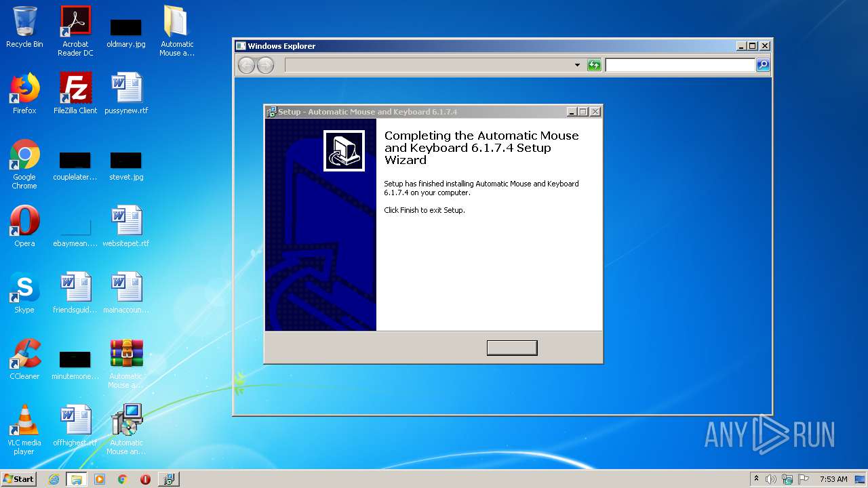868x488 pixels.
Task: Open the Recycle Bin desktop icon
Action: [x=24, y=27]
